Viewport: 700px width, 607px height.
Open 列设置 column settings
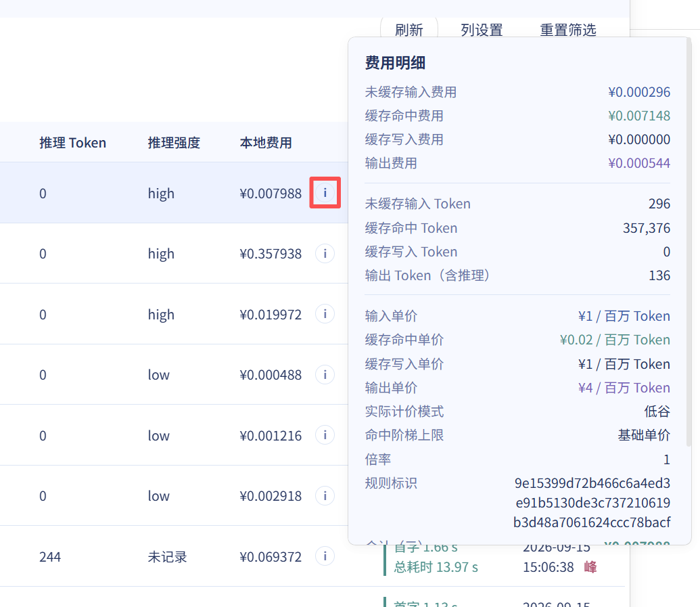click(x=482, y=30)
